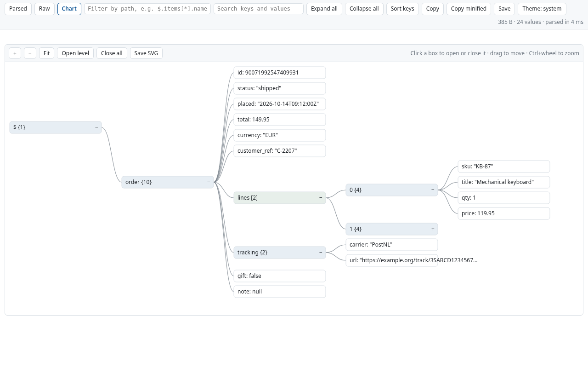Select the Chart view tab
The height and width of the screenshot is (368, 588).
coord(69,9)
